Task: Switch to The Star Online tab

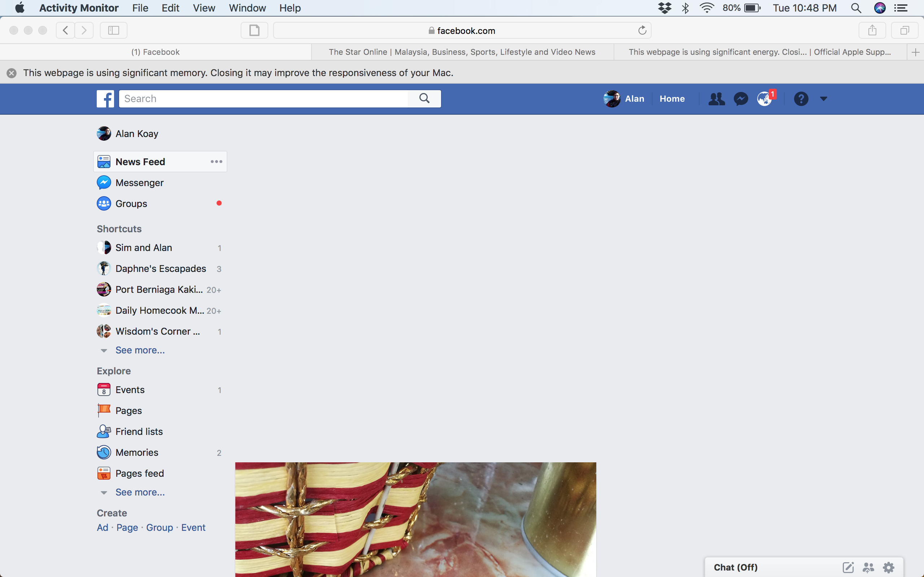Action: [x=462, y=52]
